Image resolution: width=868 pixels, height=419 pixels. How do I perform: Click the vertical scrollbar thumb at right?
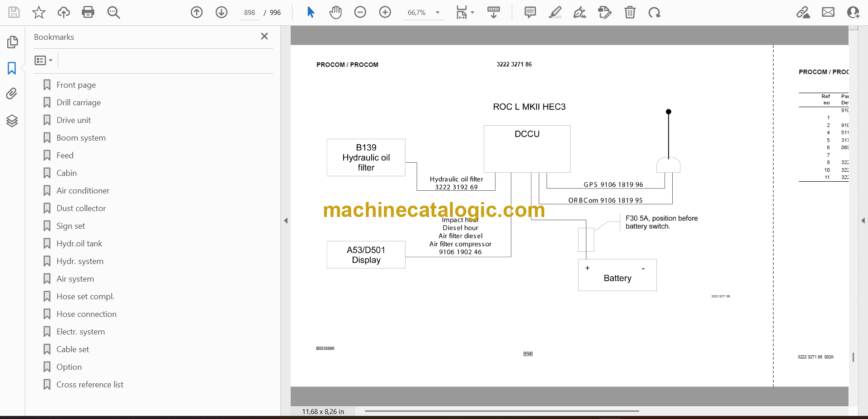pos(853,357)
